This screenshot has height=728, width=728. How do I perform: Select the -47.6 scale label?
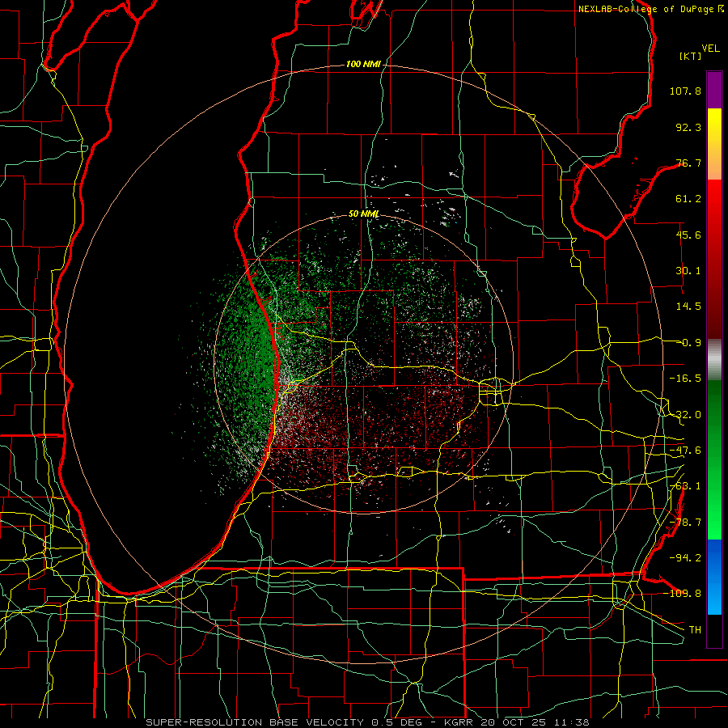(685, 451)
